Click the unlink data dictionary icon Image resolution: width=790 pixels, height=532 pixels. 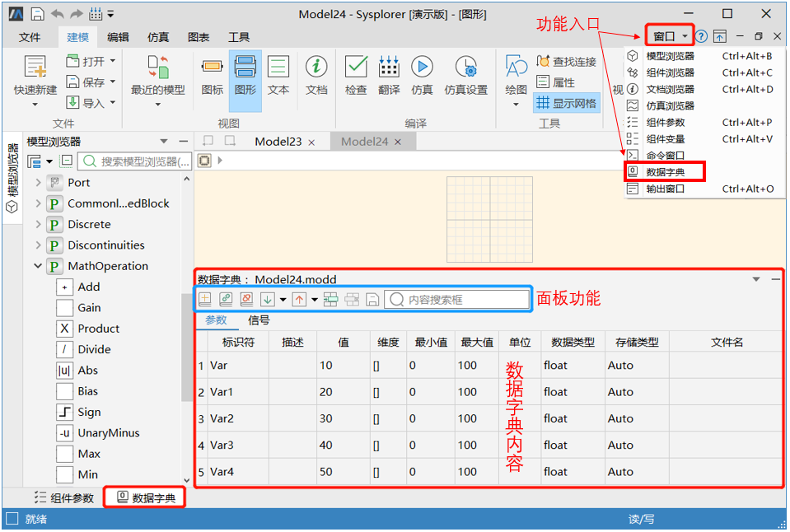(246, 299)
